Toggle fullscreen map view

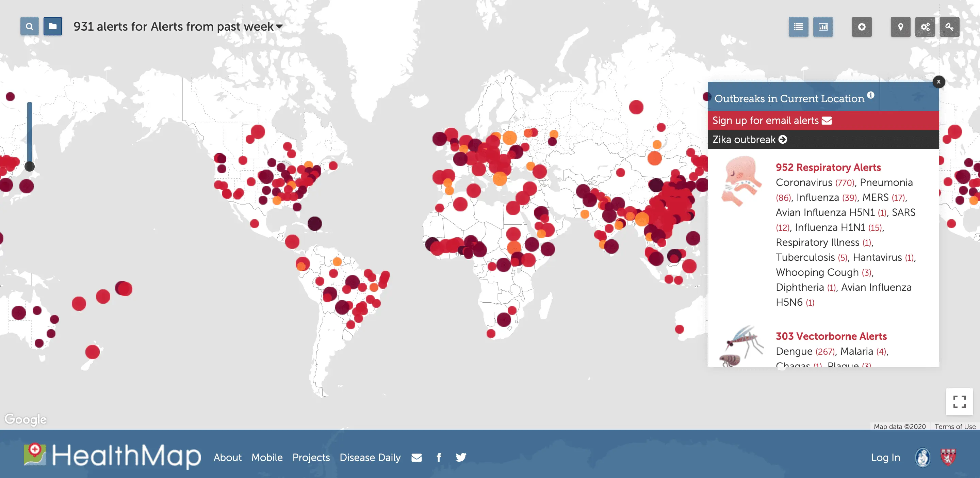pyautogui.click(x=959, y=401)
